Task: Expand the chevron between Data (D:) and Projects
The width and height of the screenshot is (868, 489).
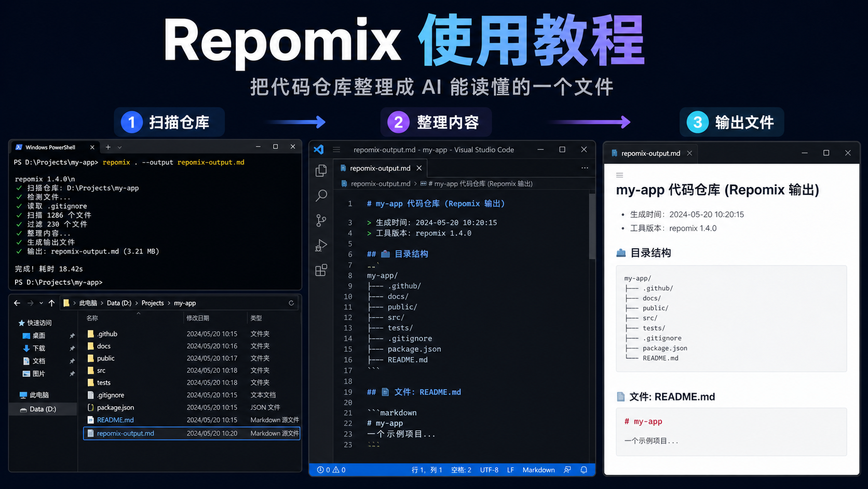Action: pyautogui.click(x=137, y=303)
